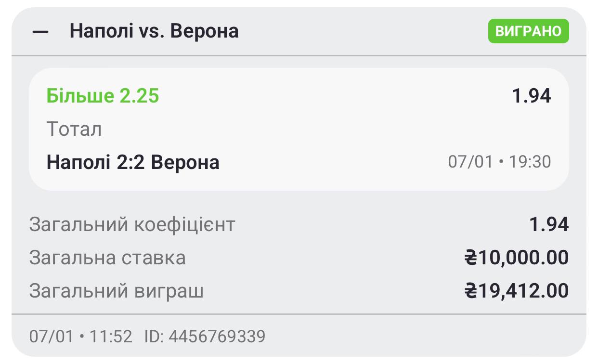
Task: Click the "Тотал" market label
Action: click(x=74, y=130)
